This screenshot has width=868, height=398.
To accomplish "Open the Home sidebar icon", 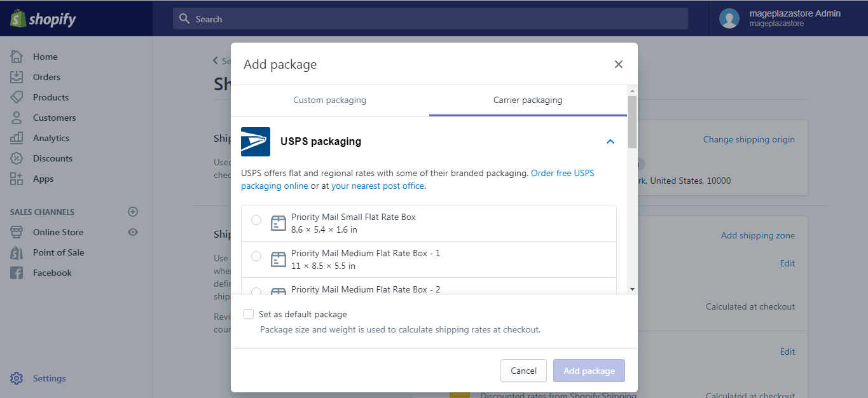I will 17,57.
